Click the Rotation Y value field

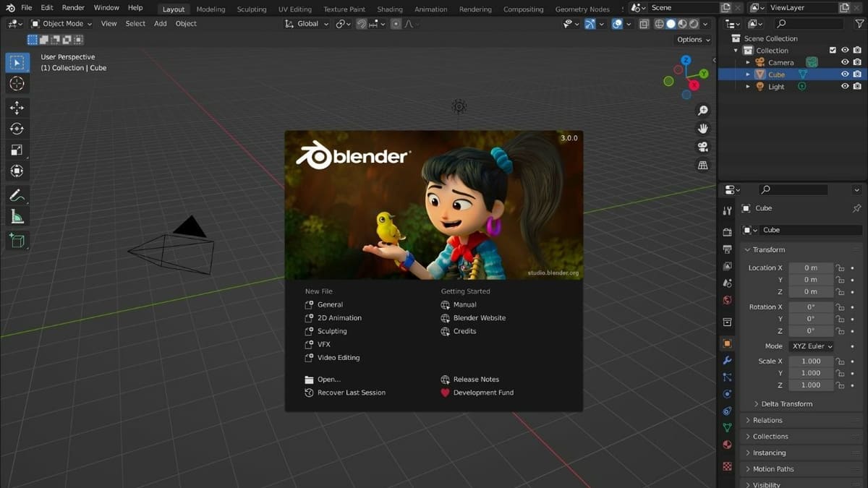point(811,319)
